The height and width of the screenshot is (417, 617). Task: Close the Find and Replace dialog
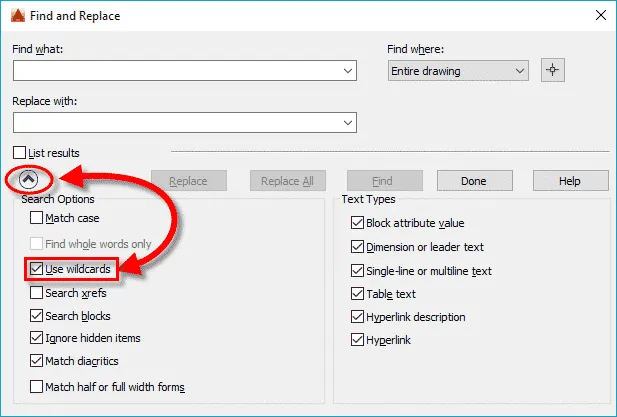click(x=600, y=15)
